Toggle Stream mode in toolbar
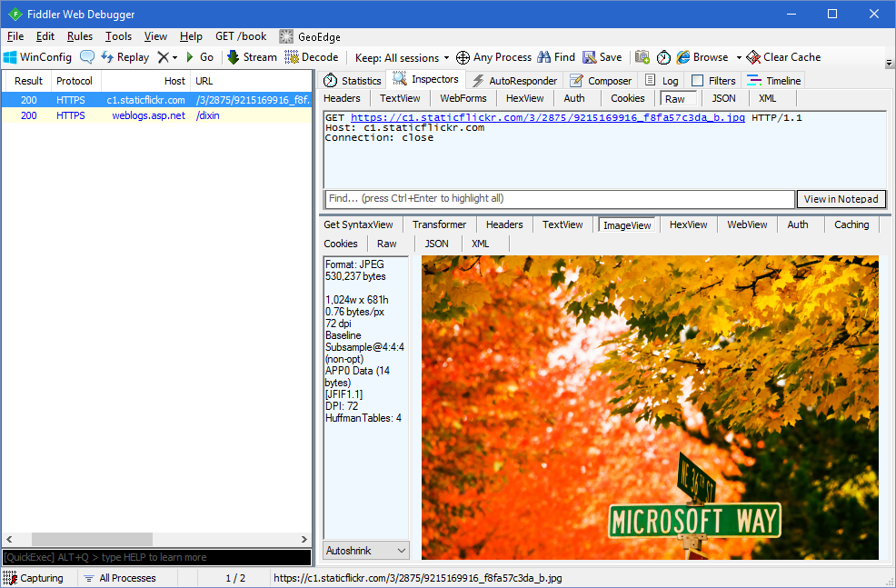This screenshot has height=588, width=896. click(x=252, y=57)
